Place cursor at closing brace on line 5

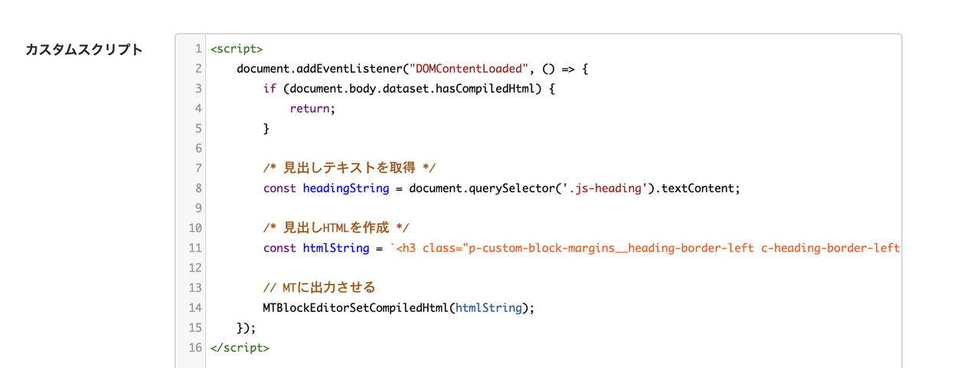[x=266, y=129]
